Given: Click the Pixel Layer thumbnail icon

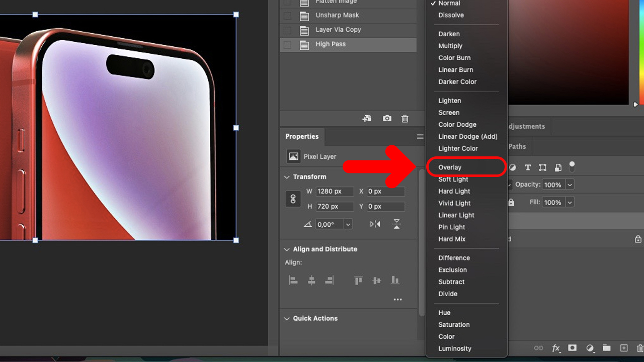Looking at the screenshot, I should pyautogui.click(x=293, y=156).
